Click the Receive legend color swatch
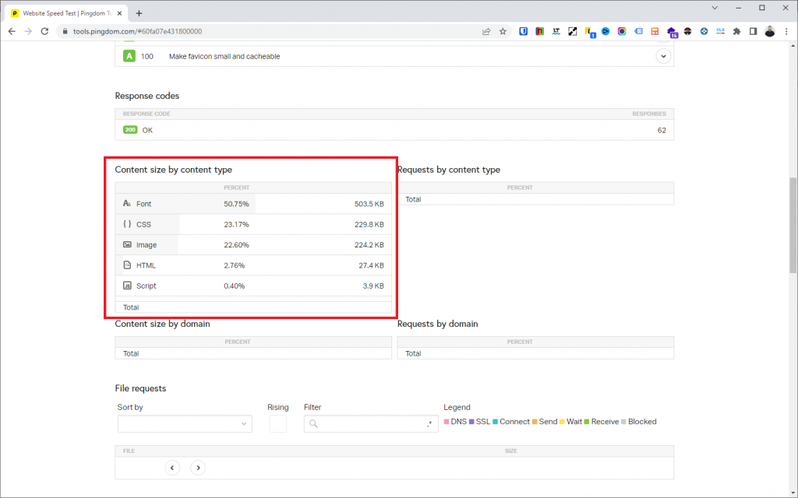The height and width of the screenshot is (498, 798). click(586, 422)
